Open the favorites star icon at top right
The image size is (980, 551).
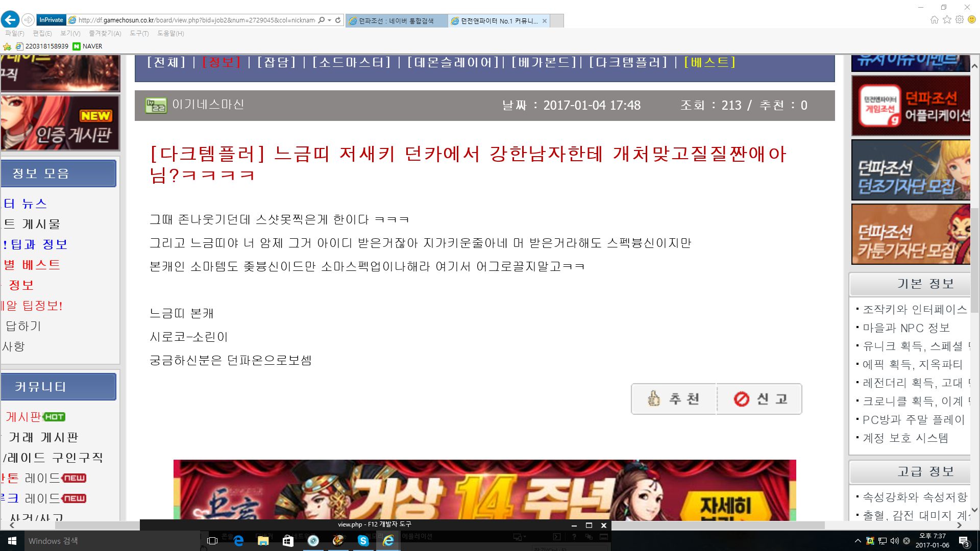click(x=947, y=20)
